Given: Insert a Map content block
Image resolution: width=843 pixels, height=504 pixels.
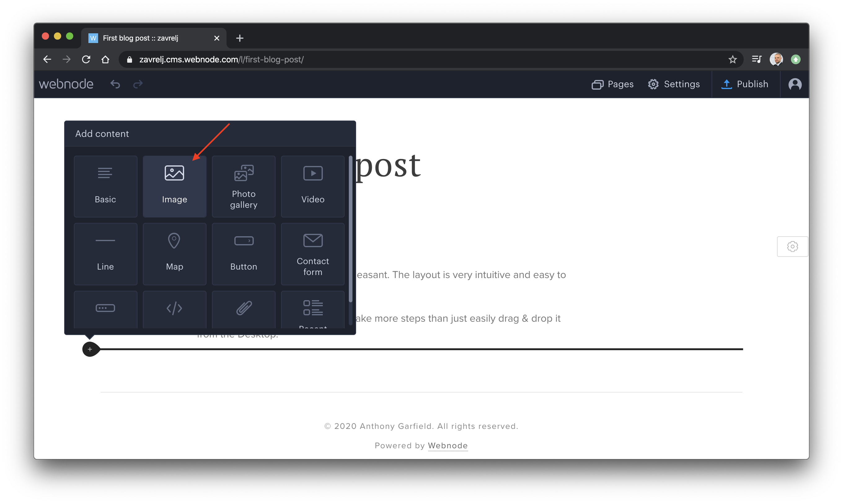Looking at the screenshot, I should pos(174,254).
